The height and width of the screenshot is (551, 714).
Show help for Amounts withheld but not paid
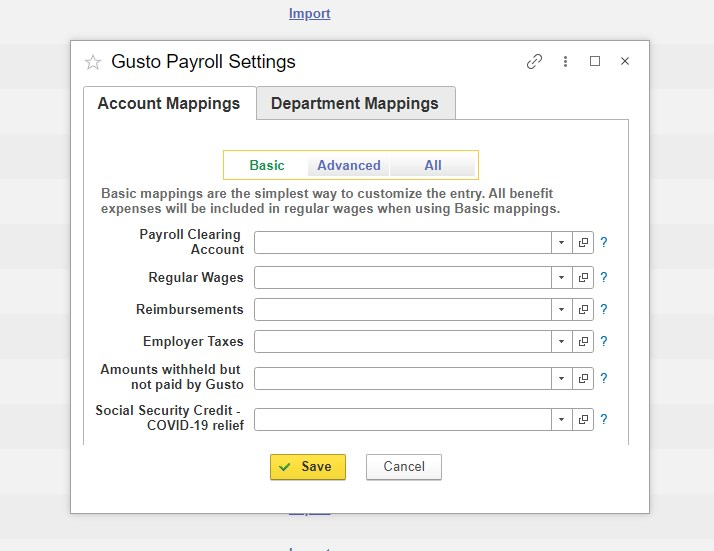(x=603, y=378)
